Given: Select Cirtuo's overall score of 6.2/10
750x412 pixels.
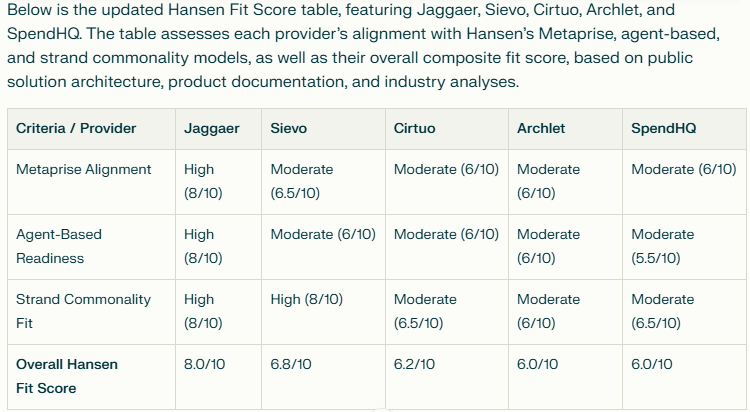Looking at the screenshot, I should [x=414, y=364].
